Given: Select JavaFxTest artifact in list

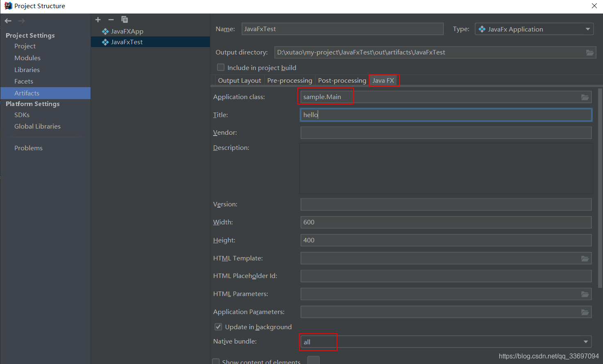Looking at the screenshot, I should tap(150, 42).
